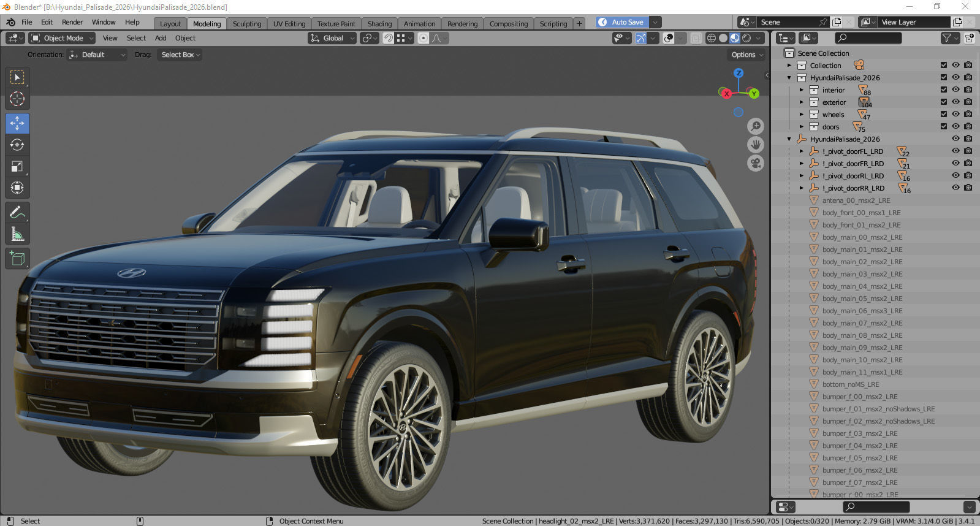Toggle show gizmo button in header
980x526 pixels.
click(x=640, y=38)
